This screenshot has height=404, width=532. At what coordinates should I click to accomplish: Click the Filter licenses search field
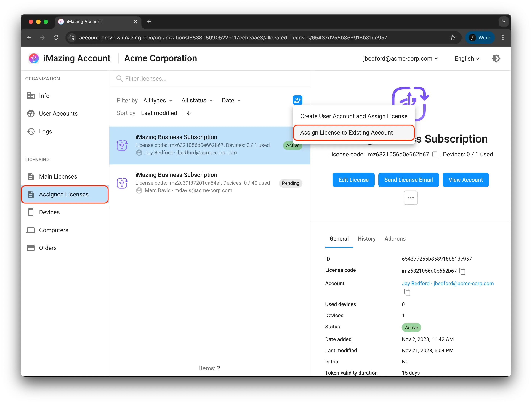pos(209,79)
